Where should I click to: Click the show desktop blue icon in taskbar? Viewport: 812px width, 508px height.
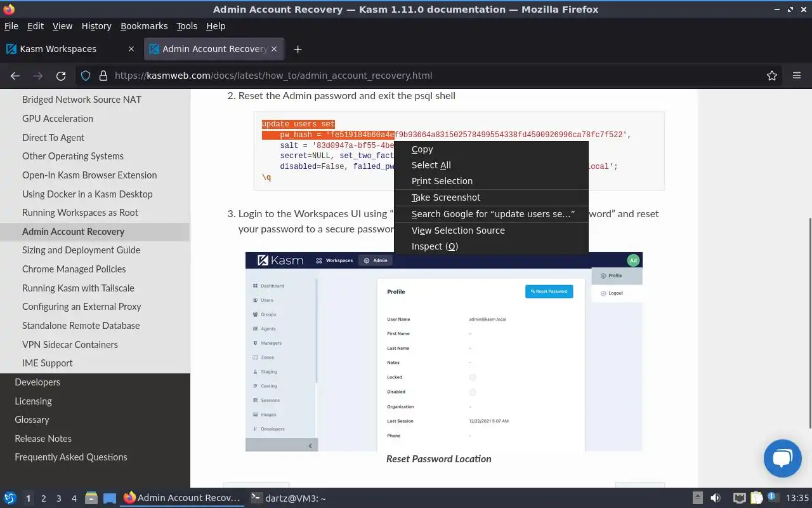110,498
